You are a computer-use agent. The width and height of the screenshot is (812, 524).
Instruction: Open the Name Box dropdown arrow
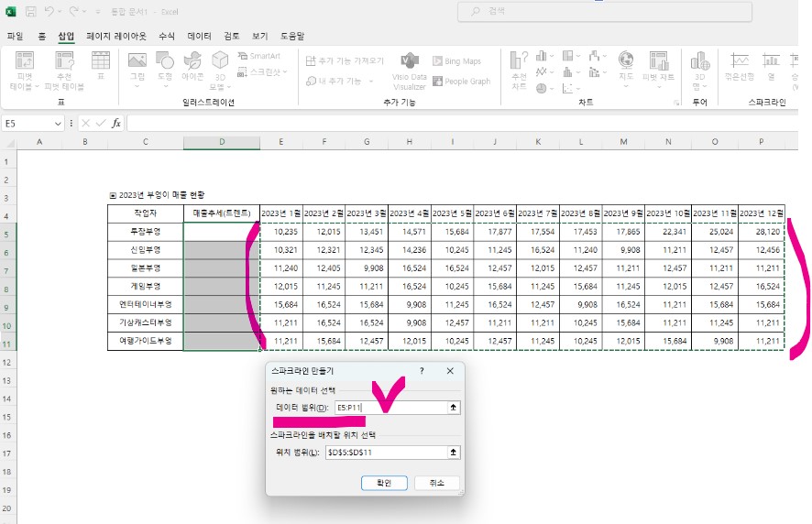click(x=58, y=124)
